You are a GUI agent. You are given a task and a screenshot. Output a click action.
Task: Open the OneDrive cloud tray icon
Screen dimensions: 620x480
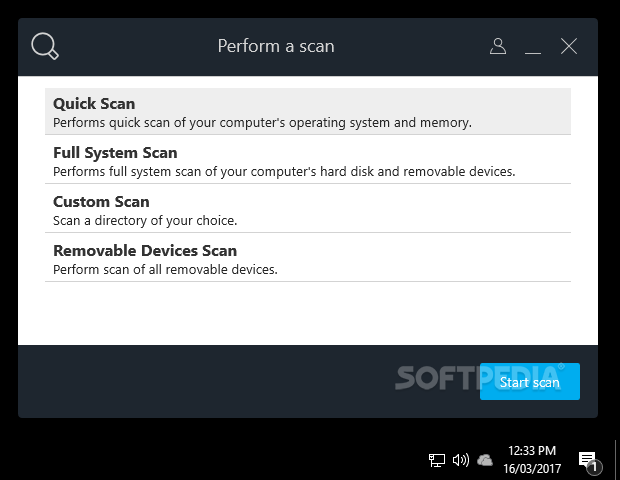484,460
